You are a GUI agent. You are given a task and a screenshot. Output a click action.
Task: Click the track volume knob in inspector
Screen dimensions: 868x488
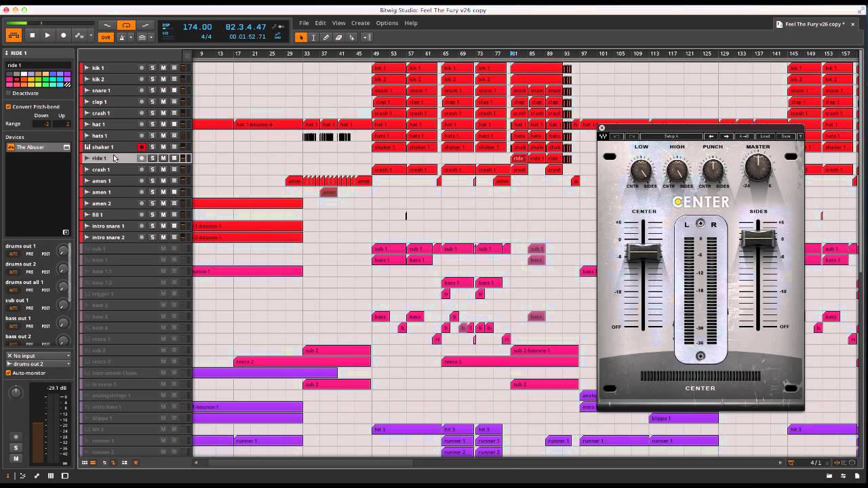(x=16, y=392)
